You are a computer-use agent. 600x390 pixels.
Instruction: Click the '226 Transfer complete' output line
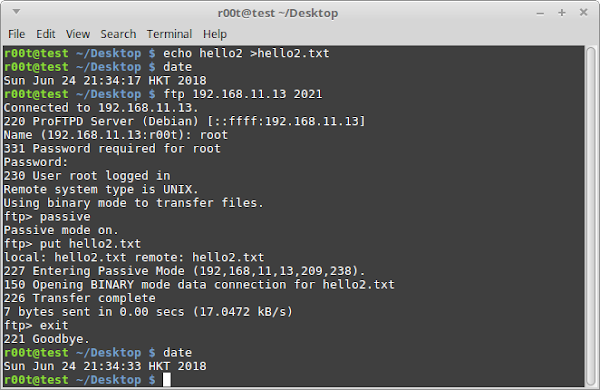[80, 298]
